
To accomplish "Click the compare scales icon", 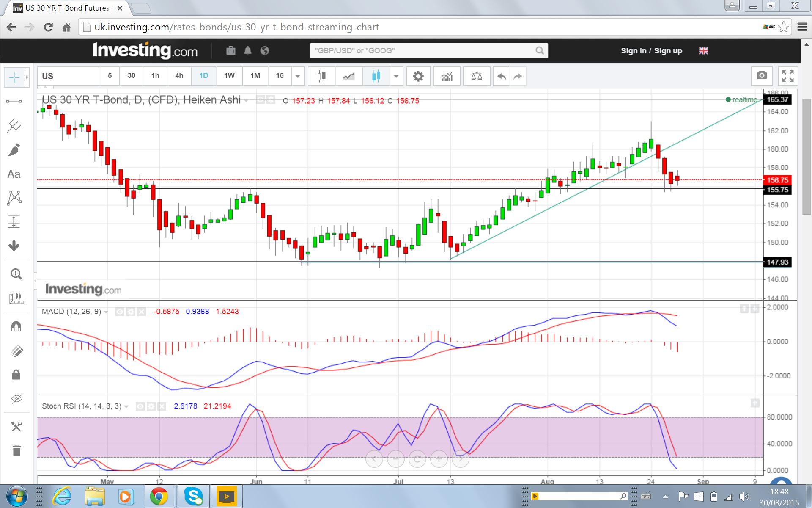I will click(477, 76).
